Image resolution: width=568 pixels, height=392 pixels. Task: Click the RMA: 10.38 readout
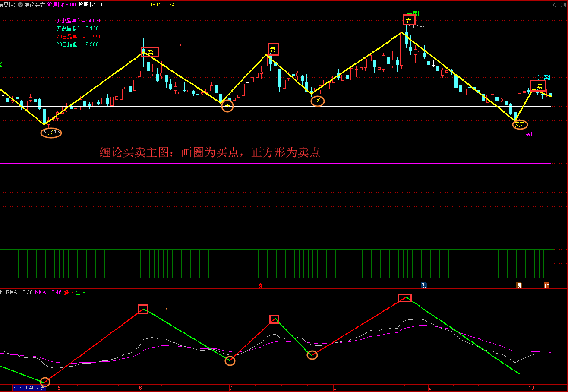19,292
